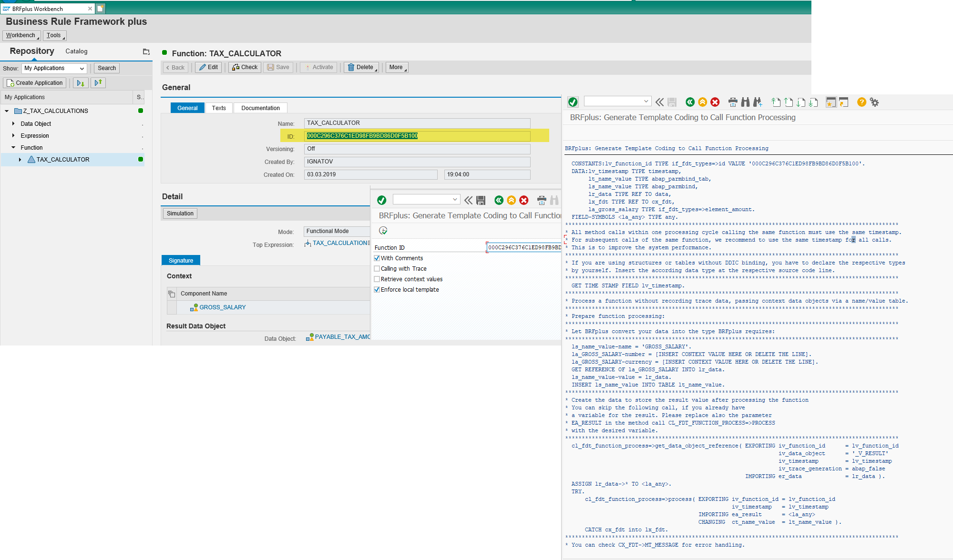This screenshot has width=953, height=560.
Task: Open command field dropdown in selection screen
Action: point(455,199)
